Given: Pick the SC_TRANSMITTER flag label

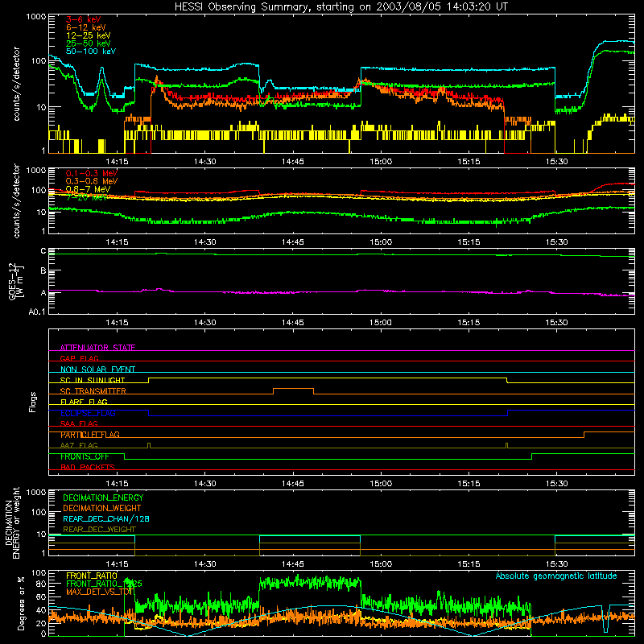Looking at the screenshot, I should 93,390.
